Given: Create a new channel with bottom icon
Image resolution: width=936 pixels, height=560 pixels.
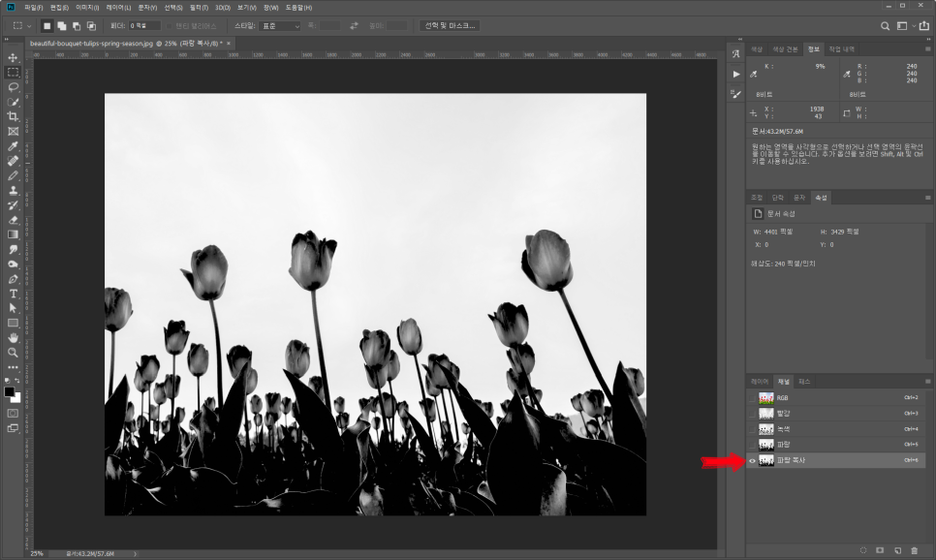Looking at the screenshot, I should [x=897, y=550].
